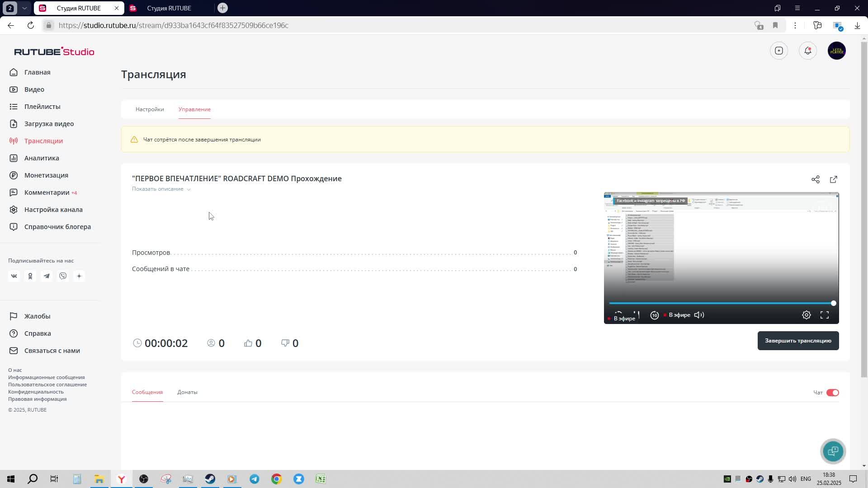Image resolution: width=868 pixels, height=488 pixels.
Task: Open the О нас link
Action: [15, 370]
